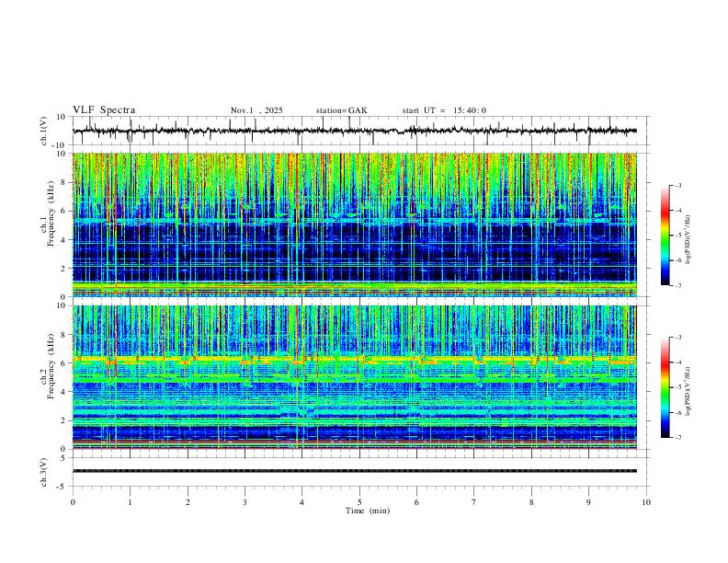Click inside the ch.1 spectrogram panel
Screen dimensions: 728x563
[x=354, y=224]
